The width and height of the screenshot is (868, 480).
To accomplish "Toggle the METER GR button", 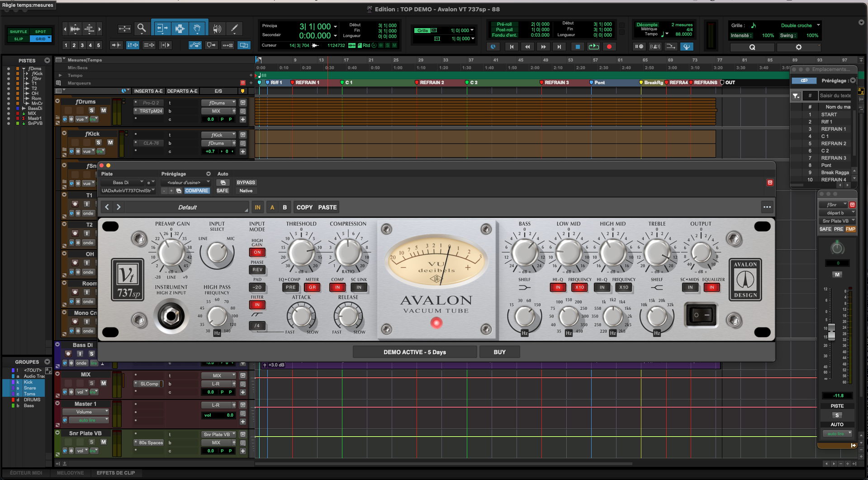I will coord(312,287).
